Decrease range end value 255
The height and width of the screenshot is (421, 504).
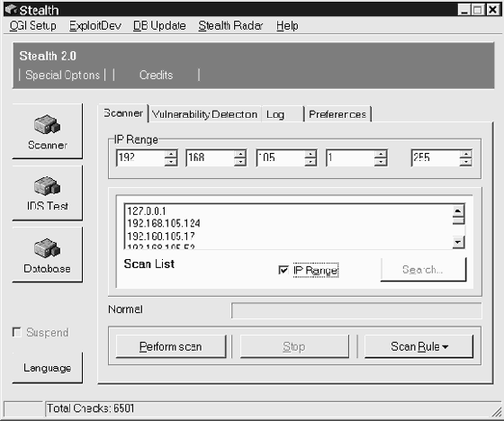(465, 161)
